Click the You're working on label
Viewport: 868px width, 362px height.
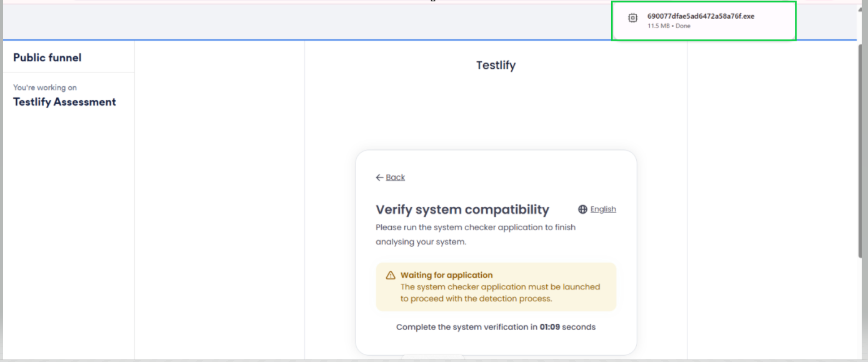tap(45, 88)
